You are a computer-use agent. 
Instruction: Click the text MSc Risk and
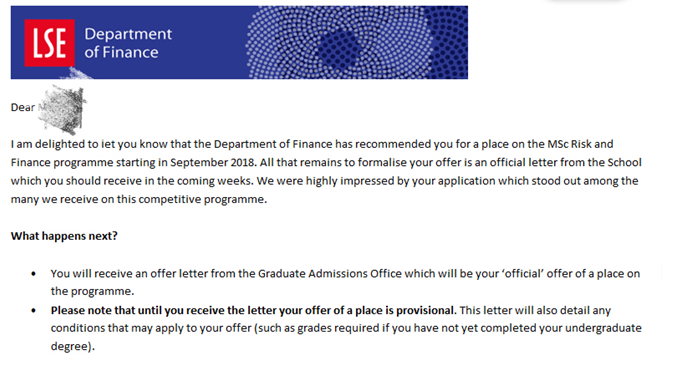[x=580, y=144]
